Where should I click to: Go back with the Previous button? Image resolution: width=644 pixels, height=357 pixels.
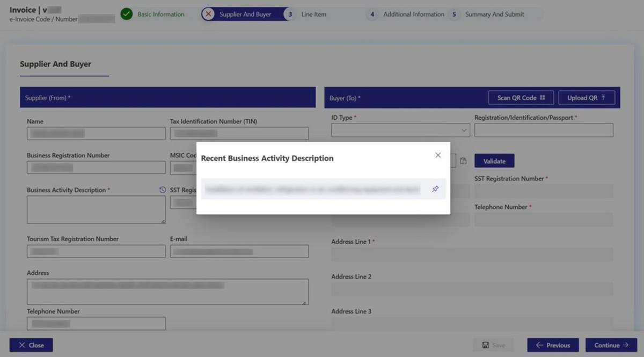point(553,345)
